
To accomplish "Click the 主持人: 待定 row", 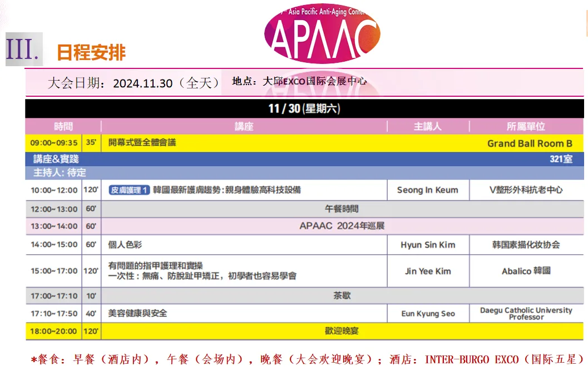I will (304, 172).
